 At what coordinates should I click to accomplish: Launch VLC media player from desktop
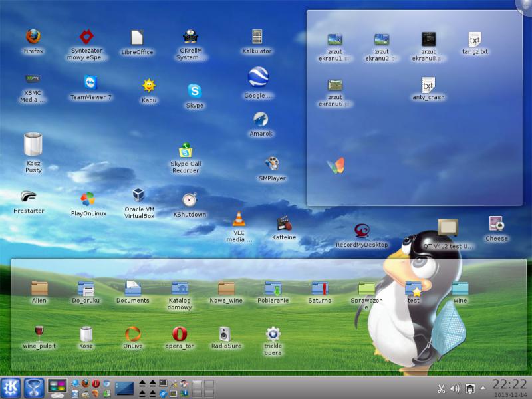239,219
